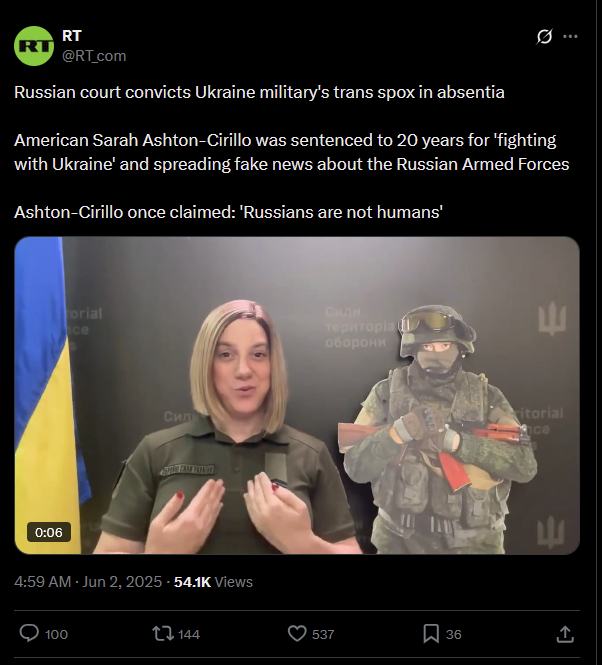Click the 537 likes count
The image size is (602, 665).
tap(323, 634)
